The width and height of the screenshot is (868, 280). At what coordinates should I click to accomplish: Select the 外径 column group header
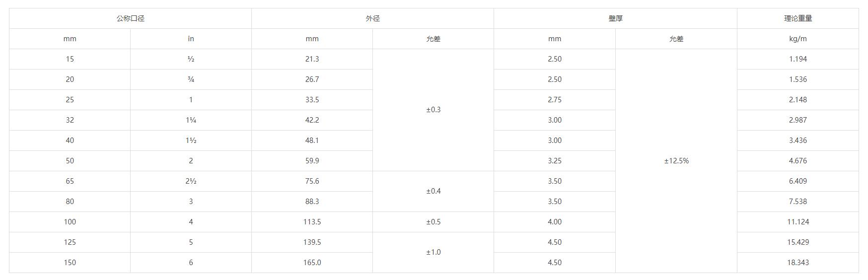pyautogui.click(x=372, y=18)
